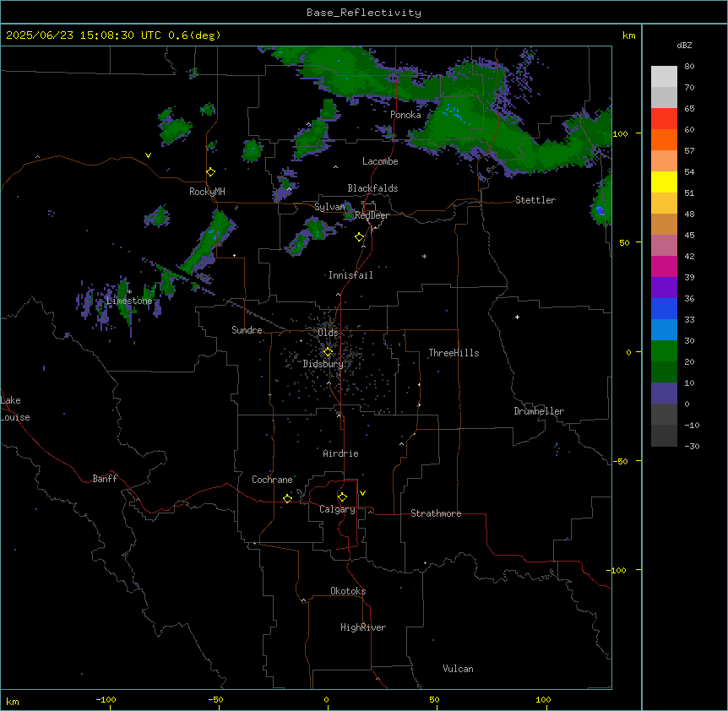The image size is (728, 711).
Task: Click the yellow marker near RedDeer
Action: coord(359,237)
